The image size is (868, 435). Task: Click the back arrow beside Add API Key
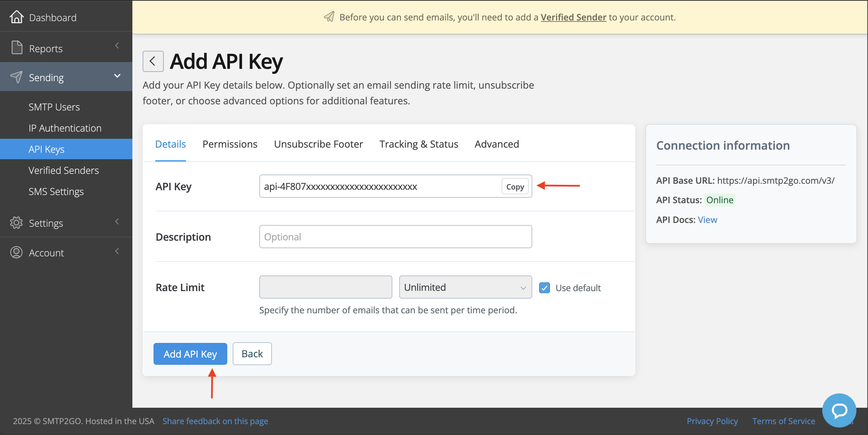click(x=153, y=61)
